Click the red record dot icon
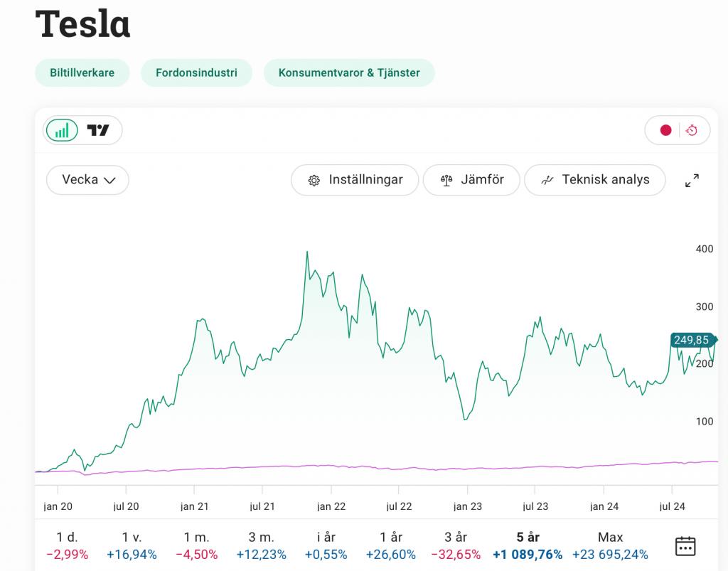This screenshot has width=728, height=571. point(665,130)
